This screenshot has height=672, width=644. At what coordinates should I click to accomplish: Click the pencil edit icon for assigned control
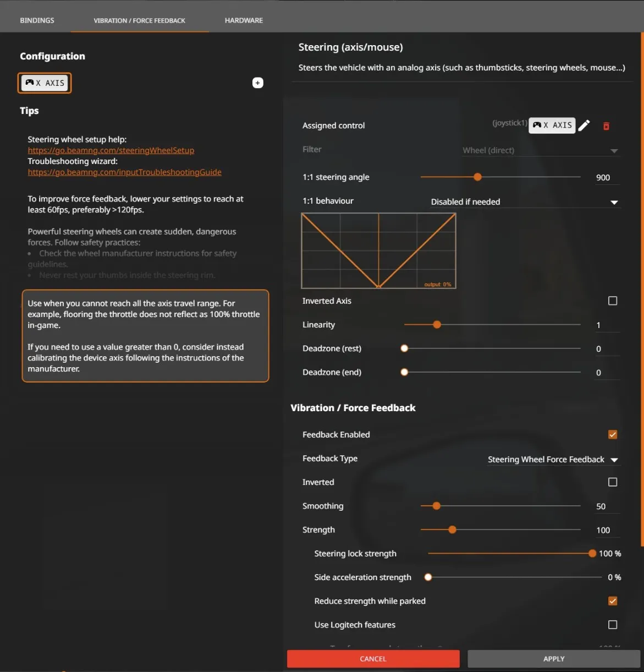click(584, 125)
